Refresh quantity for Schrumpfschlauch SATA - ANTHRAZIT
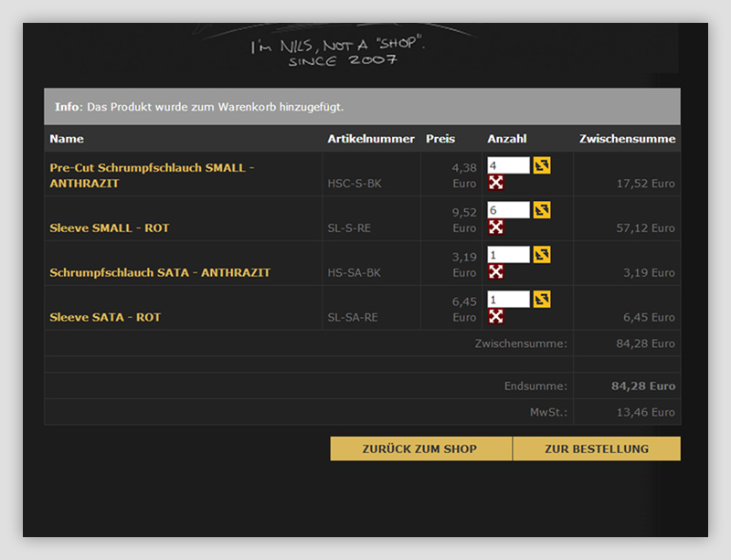Screen dimensions: 731x560 (x=542, y=255)
